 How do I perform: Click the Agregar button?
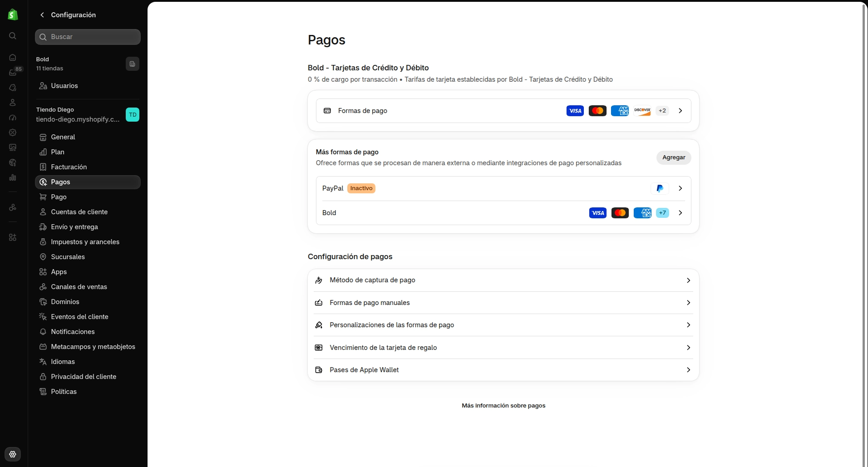[x=674, y=157]
